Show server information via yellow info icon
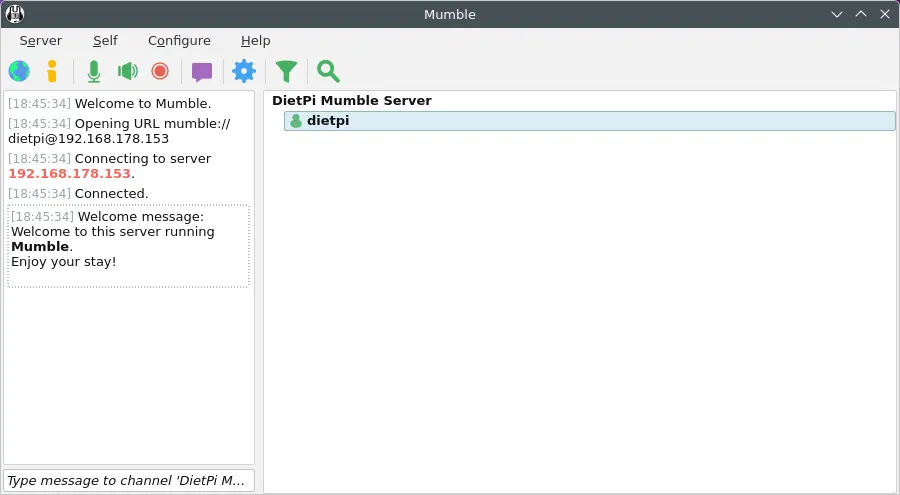 (52, 71)
